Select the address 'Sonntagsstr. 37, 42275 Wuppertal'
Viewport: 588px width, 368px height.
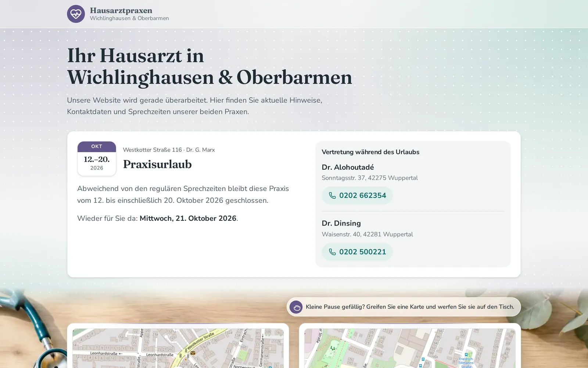click(x=370, y=178)
